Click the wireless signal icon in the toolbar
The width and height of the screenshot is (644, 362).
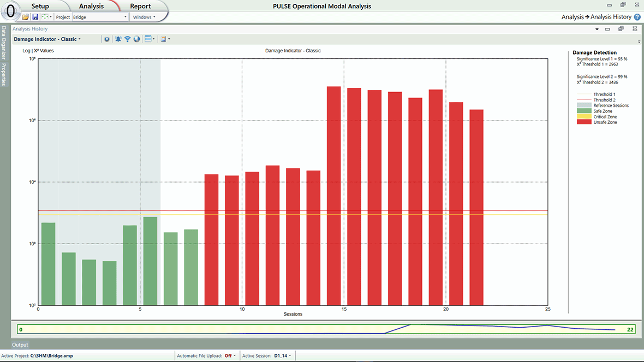[128, 39]
